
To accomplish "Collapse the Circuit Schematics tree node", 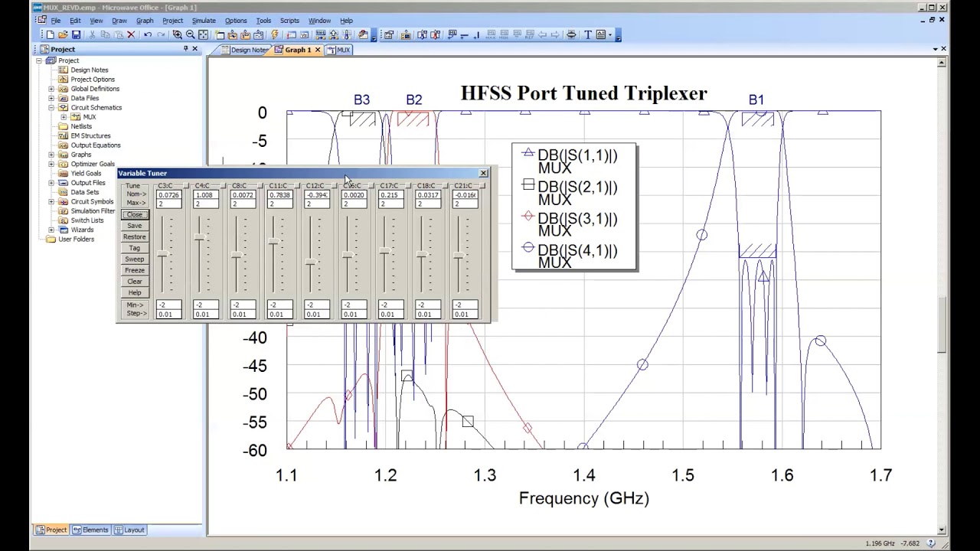I will tap(51, 108).
